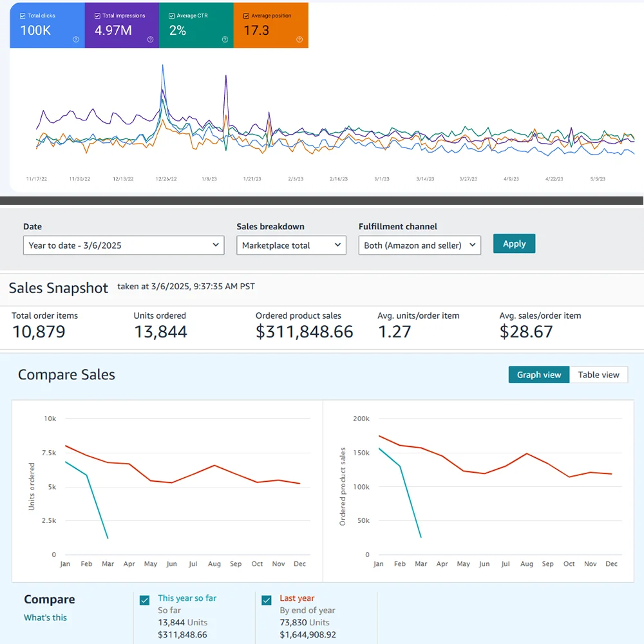Open the help icon on Average position card

point(299,39)
